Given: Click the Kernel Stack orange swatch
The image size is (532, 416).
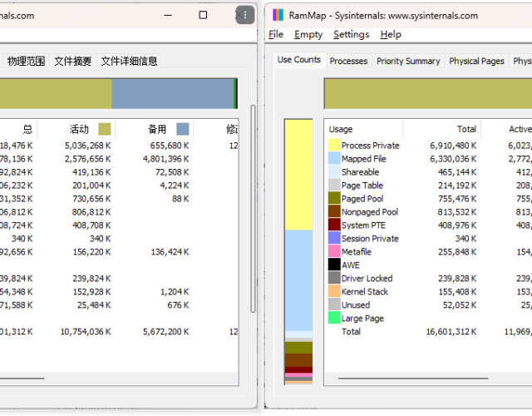Looking at the screenshot, I should (x=334, y=291).
